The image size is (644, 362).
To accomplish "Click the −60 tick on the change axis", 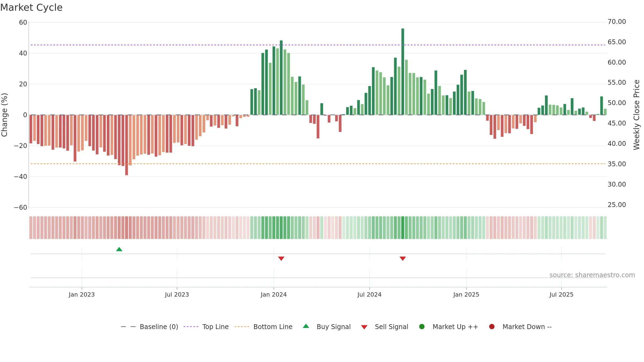I will coord(21,208).
